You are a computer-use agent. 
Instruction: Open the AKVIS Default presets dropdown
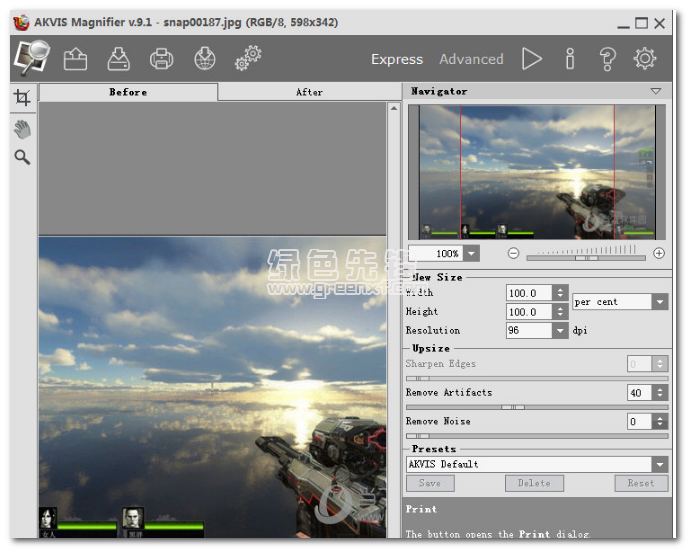point(660,464)
